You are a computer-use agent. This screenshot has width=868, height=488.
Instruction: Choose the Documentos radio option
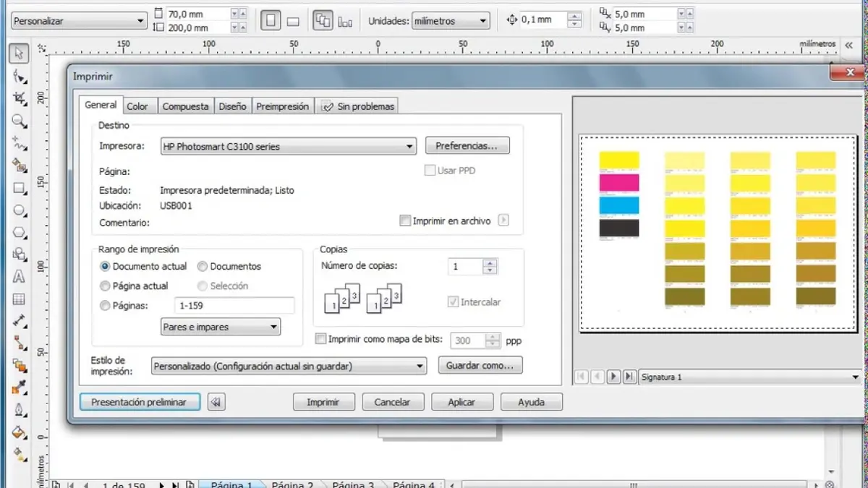click(x=202, y=266)
